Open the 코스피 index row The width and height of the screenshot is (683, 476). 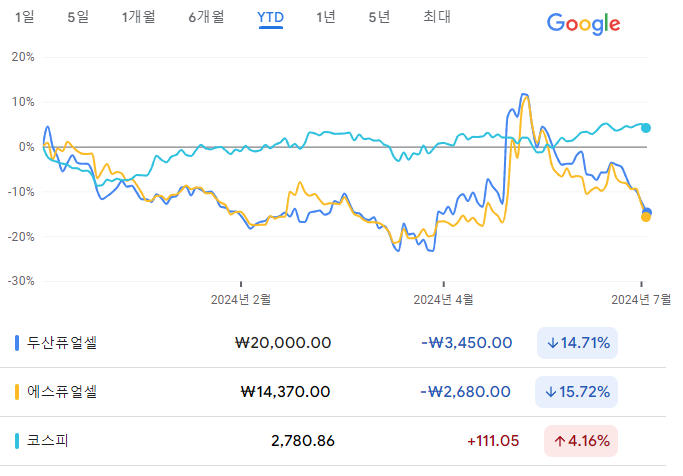pyautogui.click(x=333, y=441)
